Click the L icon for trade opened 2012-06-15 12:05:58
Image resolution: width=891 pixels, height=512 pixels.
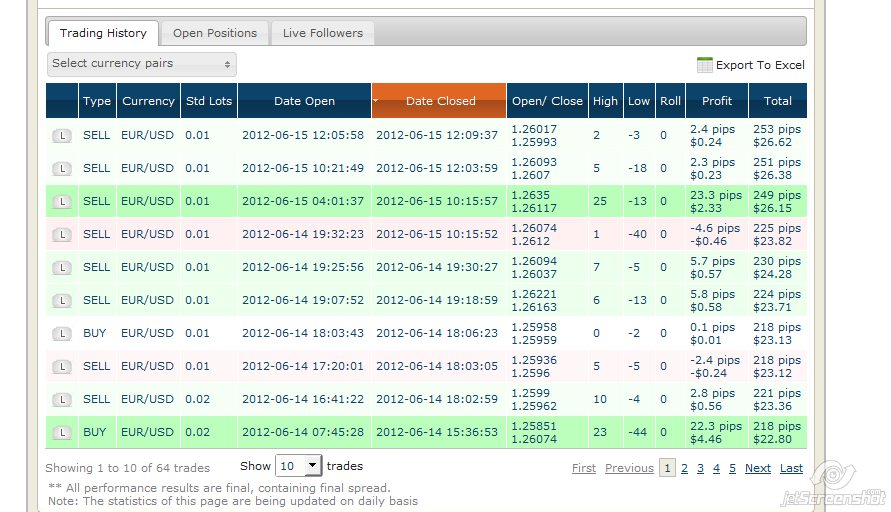[x=62, y=136]
